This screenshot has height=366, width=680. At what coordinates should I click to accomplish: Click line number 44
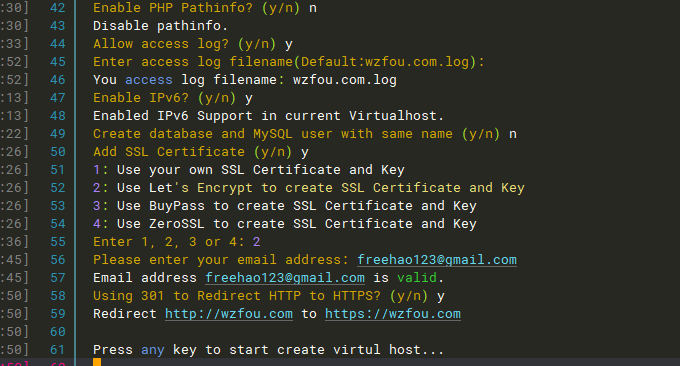pyautogui.click(x=58, y=44)
